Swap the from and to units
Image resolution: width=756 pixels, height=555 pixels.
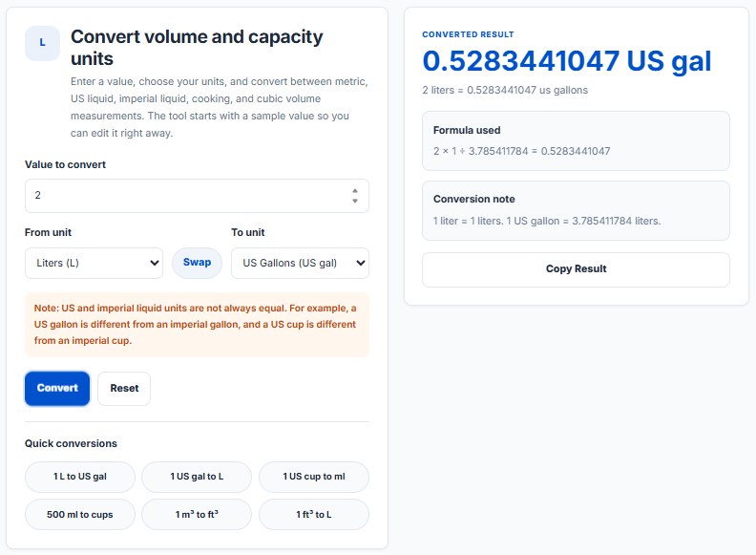[198, 263]
